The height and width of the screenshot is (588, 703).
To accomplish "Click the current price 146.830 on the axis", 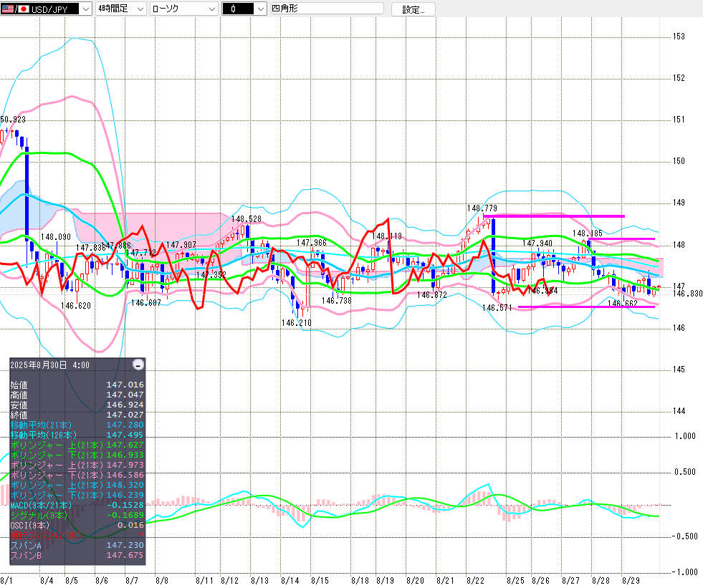I will click(688, 294).
